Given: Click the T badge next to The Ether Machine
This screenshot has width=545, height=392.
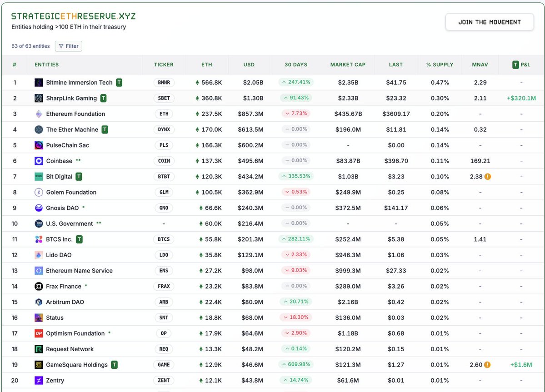Looking at the screenshot, I should [105, 129].
